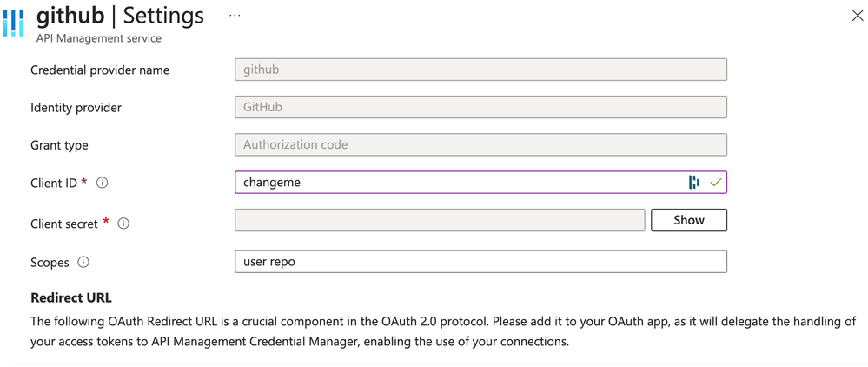Show Client secret info tooltip icon
The width and height of the screenshot is (868, 367).
pos(123,224)
